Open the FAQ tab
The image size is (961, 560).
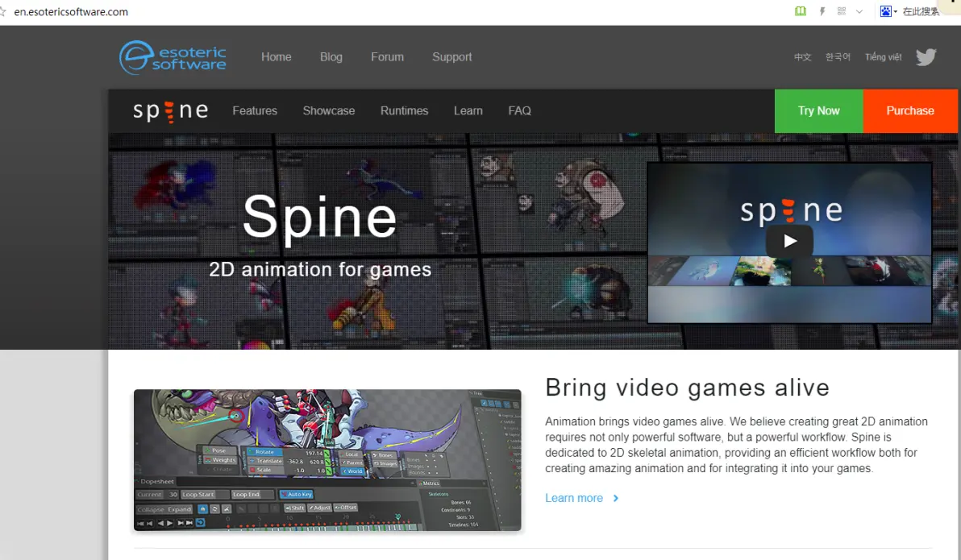point(520,111)
